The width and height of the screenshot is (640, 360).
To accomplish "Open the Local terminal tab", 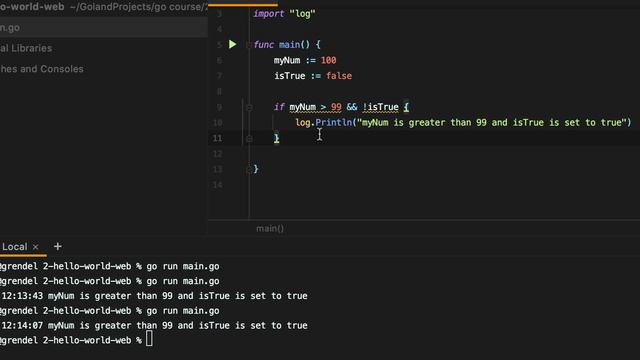I will tap(15, 247).
